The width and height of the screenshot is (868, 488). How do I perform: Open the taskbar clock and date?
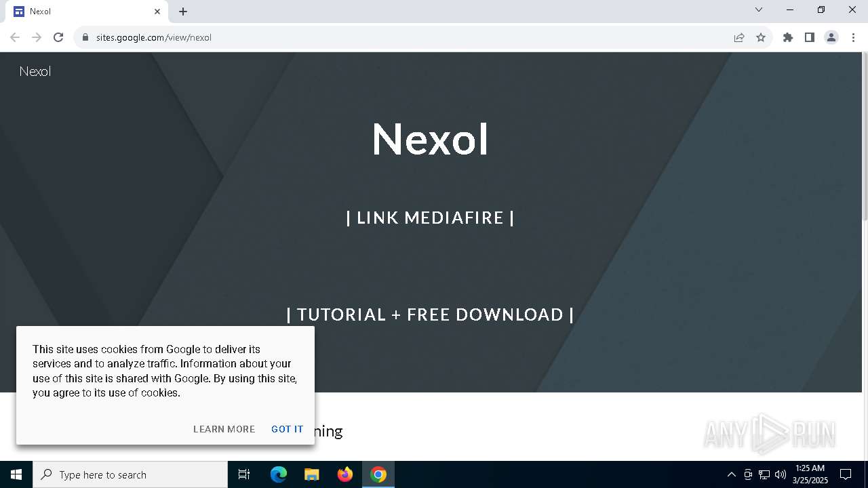810,474
